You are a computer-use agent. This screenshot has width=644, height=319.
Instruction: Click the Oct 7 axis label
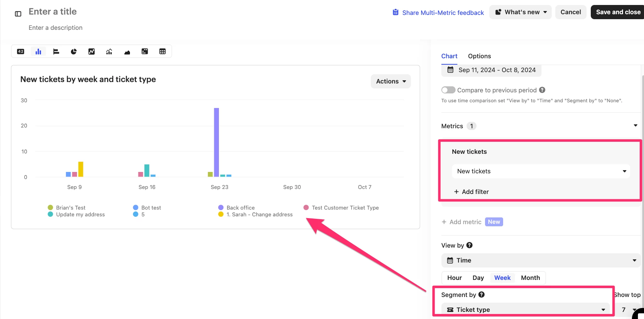click(x=365, y=187)
